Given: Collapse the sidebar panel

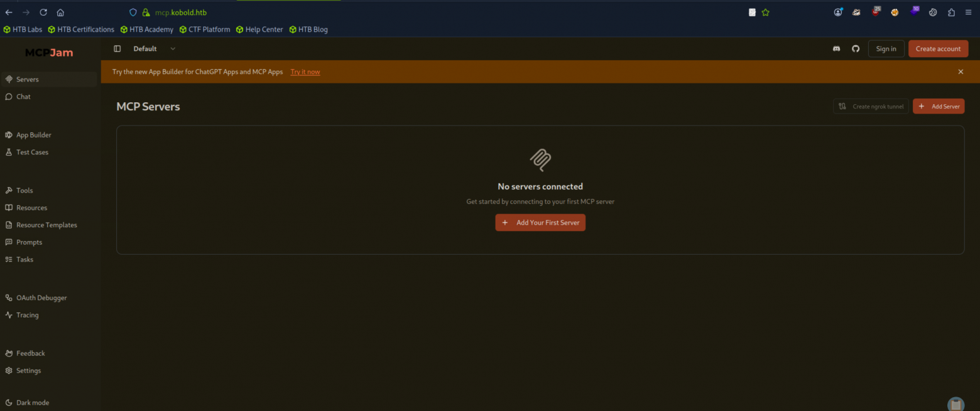Looking at the screenshot, I should (117, 48).
